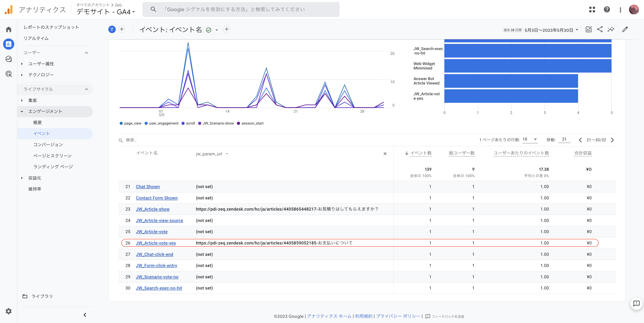This screenshot has width=644, height=323.
Task: Expand テクノロジー in sidebar
Action: click(x=22, y=75)
